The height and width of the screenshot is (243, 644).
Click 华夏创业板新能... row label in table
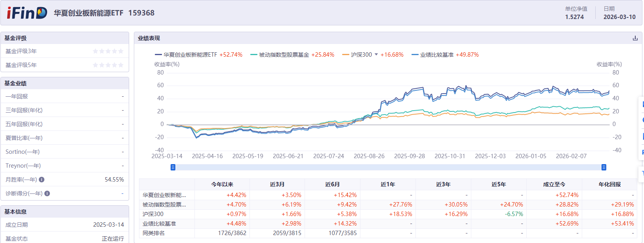click(x=164, y=195)
